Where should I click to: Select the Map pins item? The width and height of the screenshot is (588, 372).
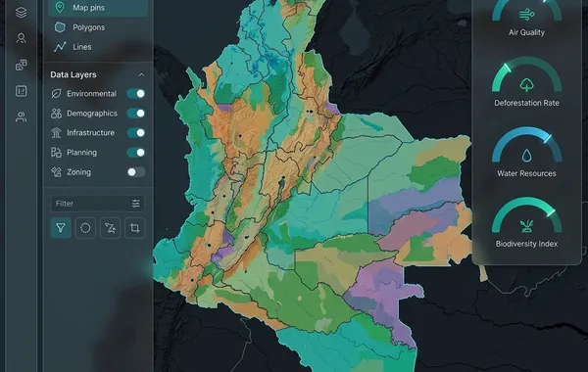98,8
